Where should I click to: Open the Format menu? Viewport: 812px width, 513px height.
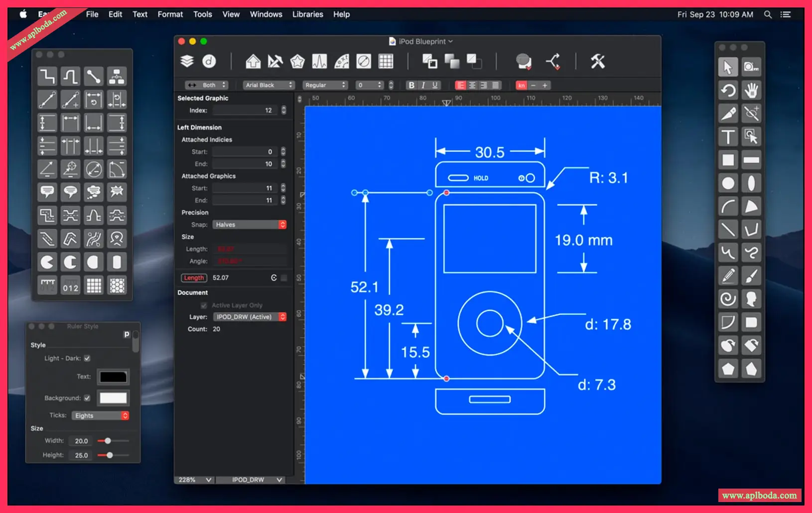point(170,14)
